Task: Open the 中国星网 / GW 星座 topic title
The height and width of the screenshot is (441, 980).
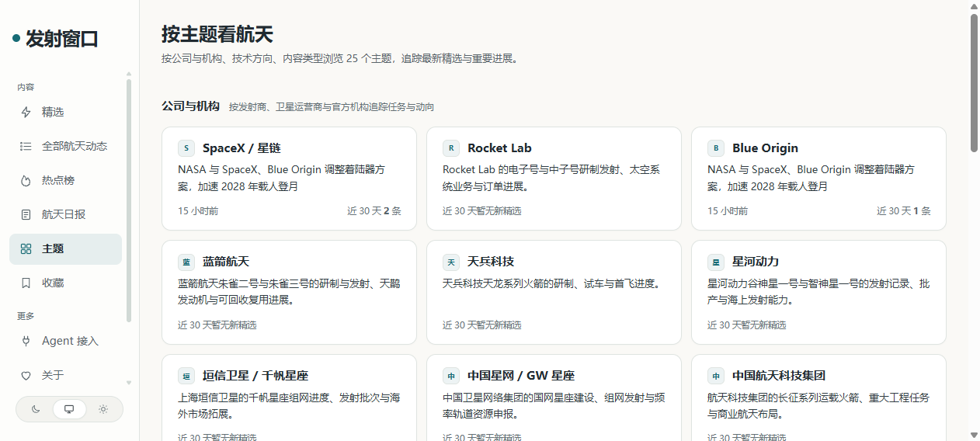Action: [521, 376]
